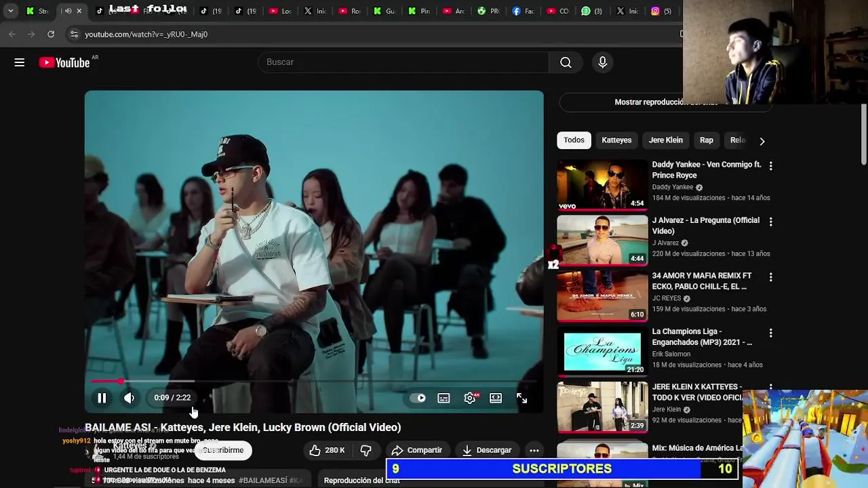Go to the YouTube home logo

tap(64, 62)
